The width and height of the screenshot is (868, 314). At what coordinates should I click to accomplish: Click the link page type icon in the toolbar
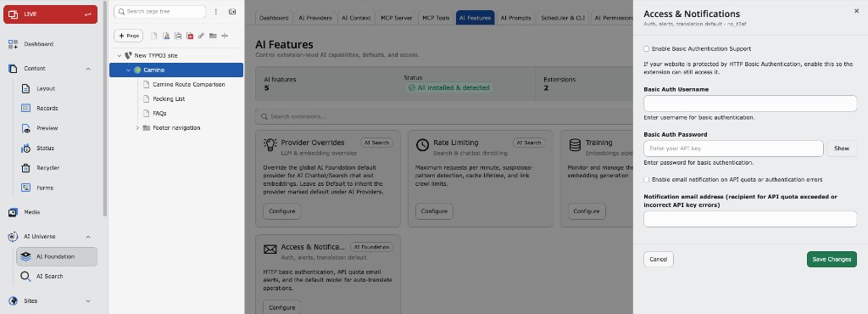[201, 36]
